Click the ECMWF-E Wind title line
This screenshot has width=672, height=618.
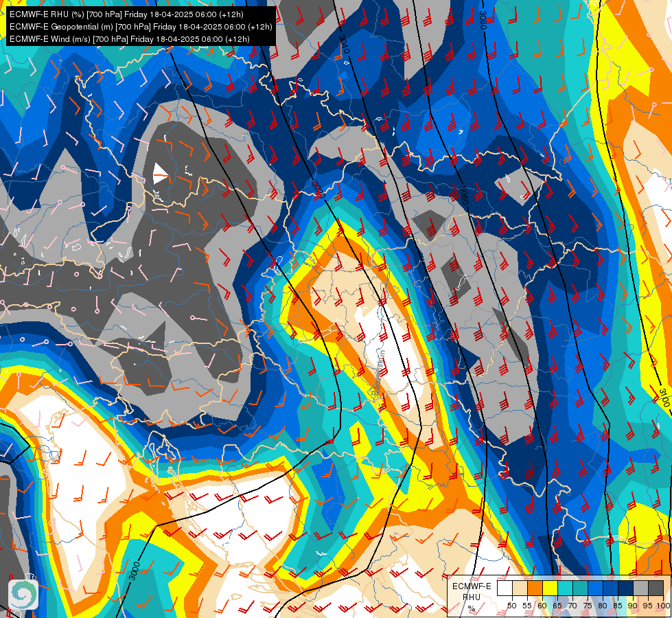point(130,39)
